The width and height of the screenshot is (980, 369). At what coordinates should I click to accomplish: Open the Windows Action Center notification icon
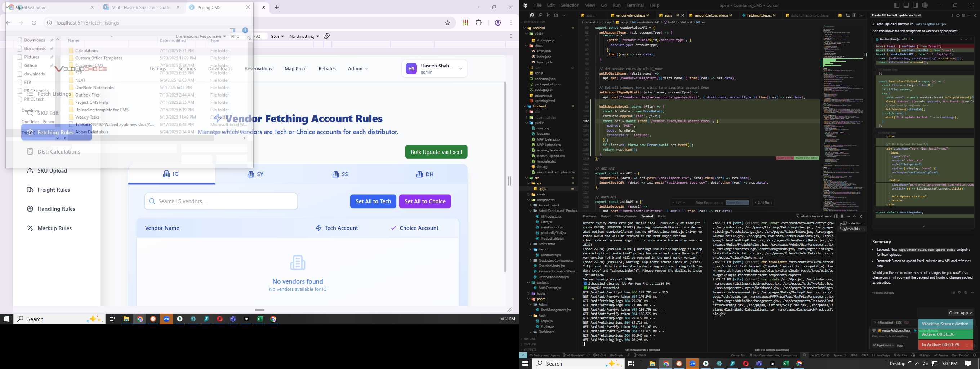pyautogui.click(x=968, y=364)
